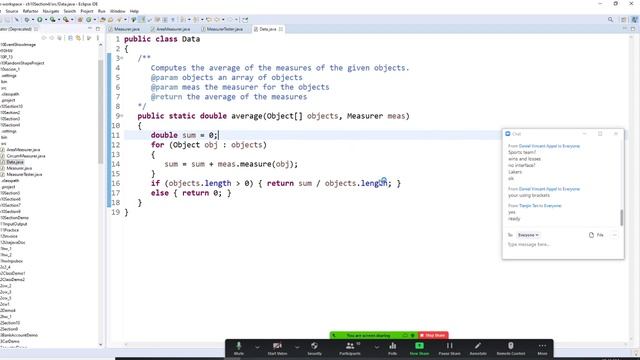Click the green Run toolbar icon in Eclipse
The image size is (640, 360).
click(x=40, y=20)
